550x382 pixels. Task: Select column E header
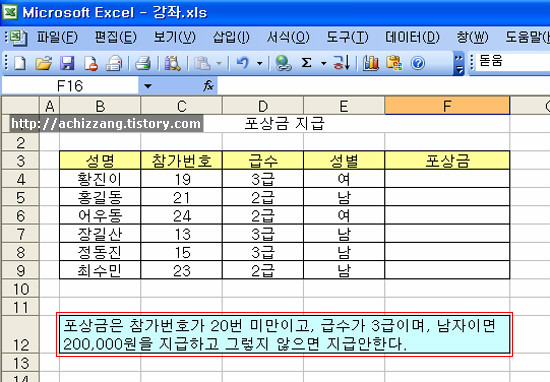(x=344, y=106)
